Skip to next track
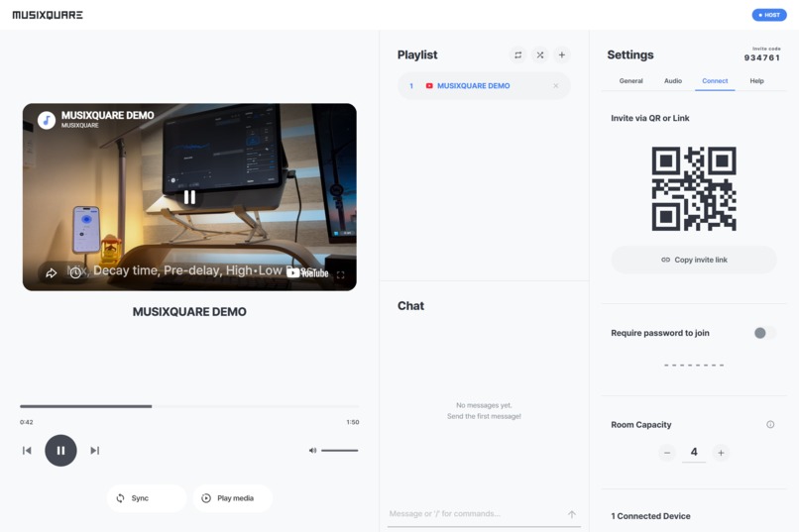 tap(95, 451)
